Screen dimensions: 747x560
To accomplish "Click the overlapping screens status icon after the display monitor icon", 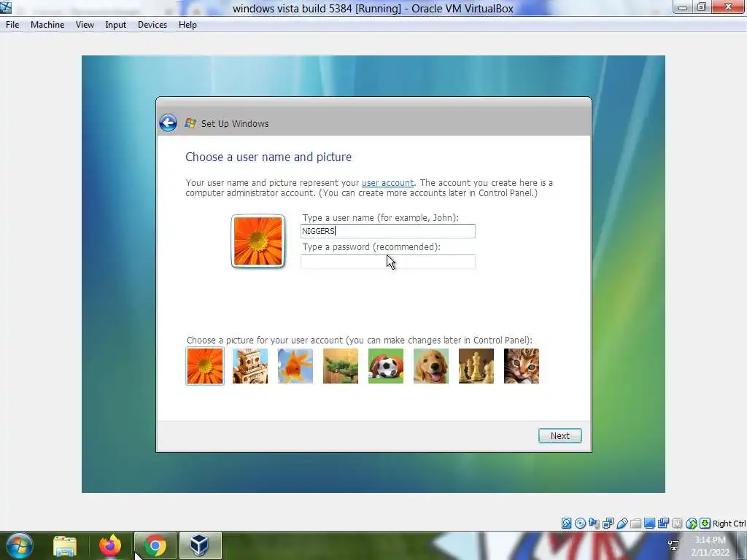I will pos(663,524).
